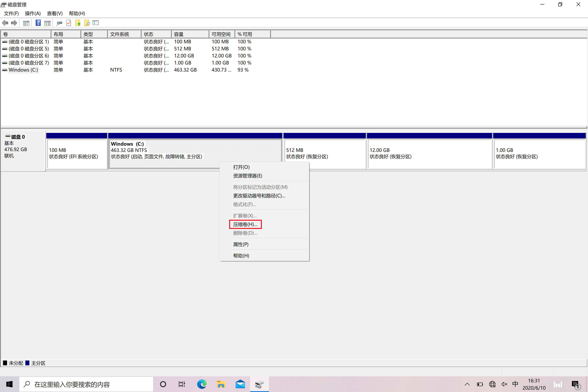Click the drive with magnifier toolbar icon
The width and height of the screenshot is (588, 392).
point(59,23)
